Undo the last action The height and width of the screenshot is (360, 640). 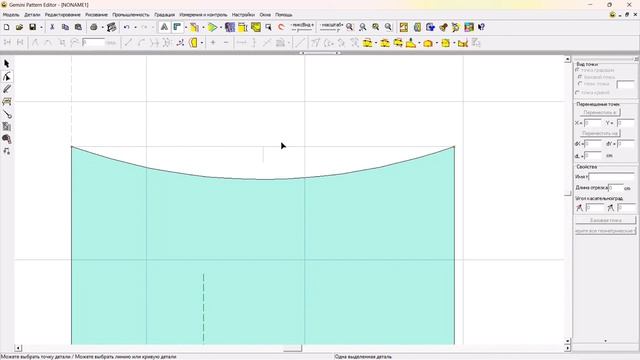point(127,27)
